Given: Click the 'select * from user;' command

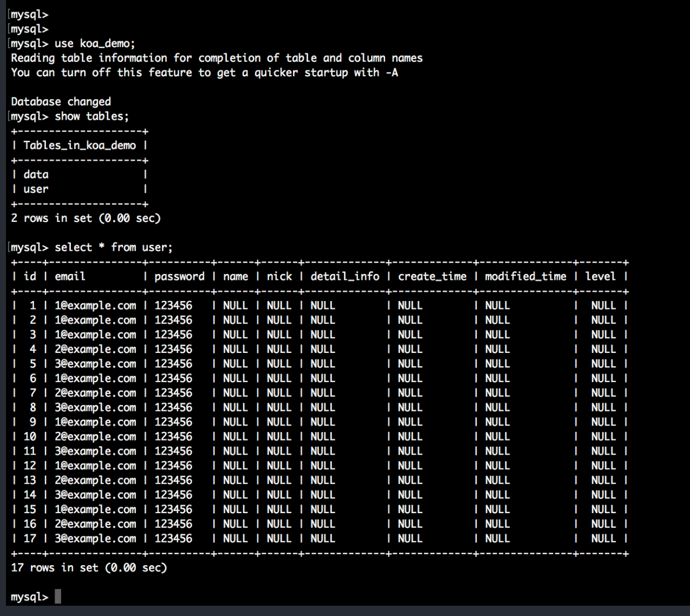Looking at the screenshot, I should click(113, 247).
